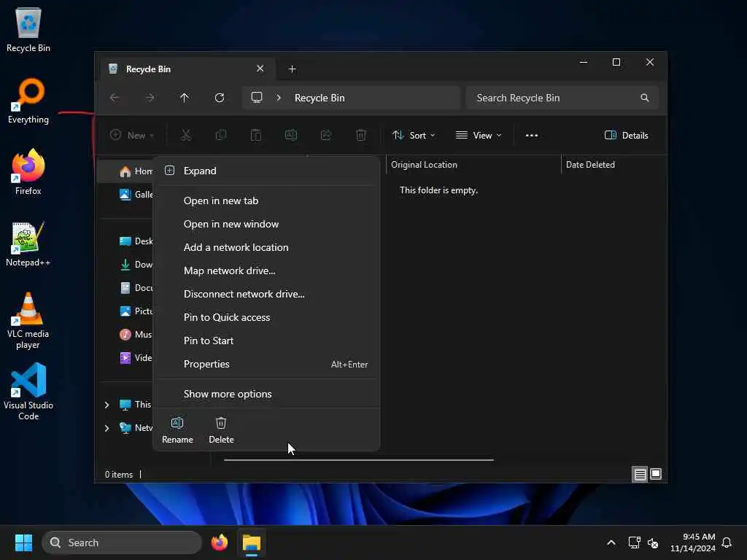Click the Copy toolbar icon
Image resolution: width=747 pixels, height=560 pixels.
221,135
